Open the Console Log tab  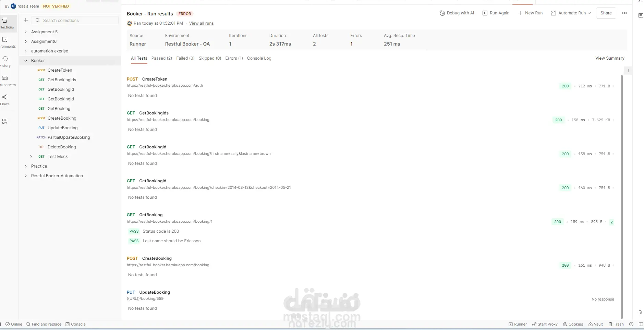(x=259, y=58)
